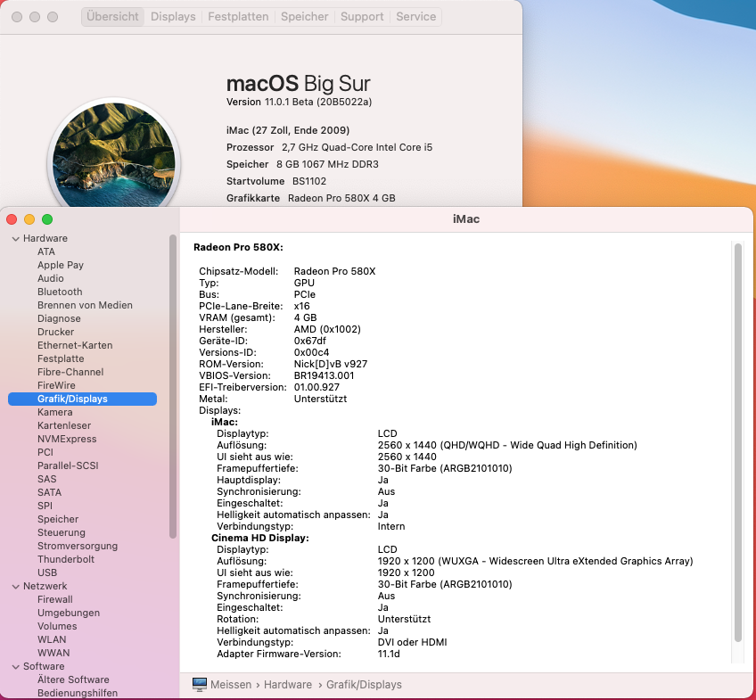Select Thunderbolt in the sidebar
The height and width of the screenshot is (700, 756).
[x=66, y=559]
